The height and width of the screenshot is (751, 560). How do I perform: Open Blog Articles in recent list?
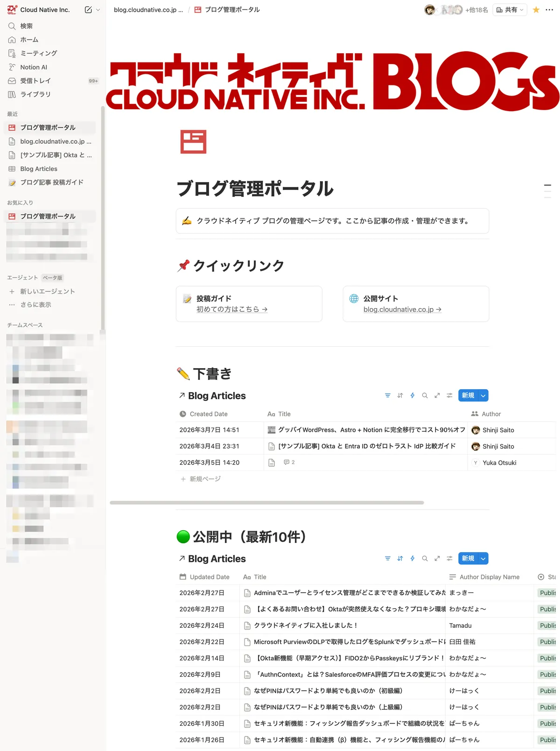coord(50,169)
